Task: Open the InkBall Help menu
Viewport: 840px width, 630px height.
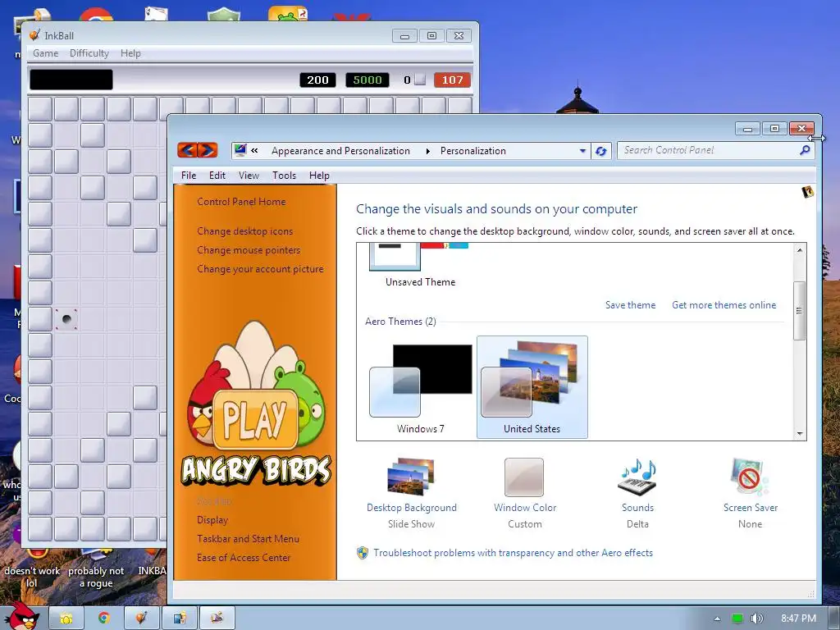Action: pyautogui.click(x=130, y=53)
